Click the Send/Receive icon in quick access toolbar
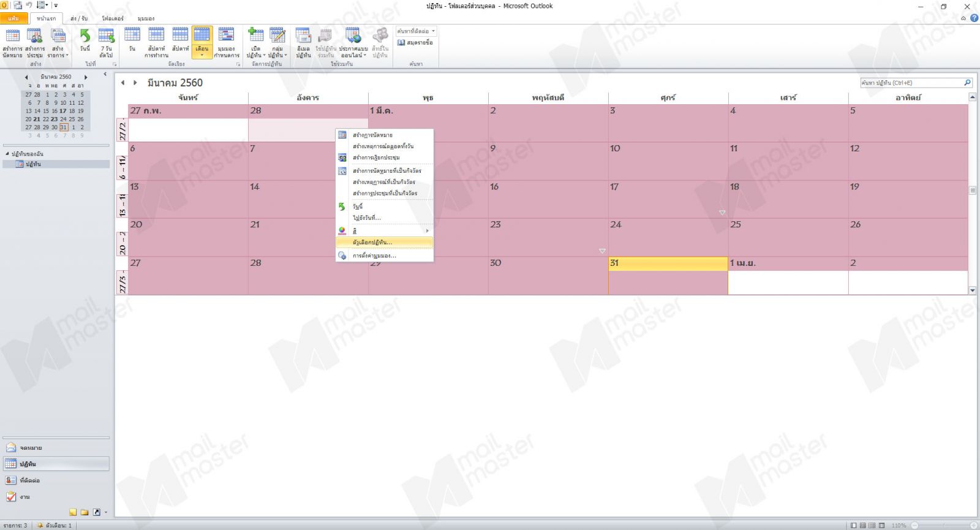This screenshot has height=530, width=980. [x=18, y=6]
